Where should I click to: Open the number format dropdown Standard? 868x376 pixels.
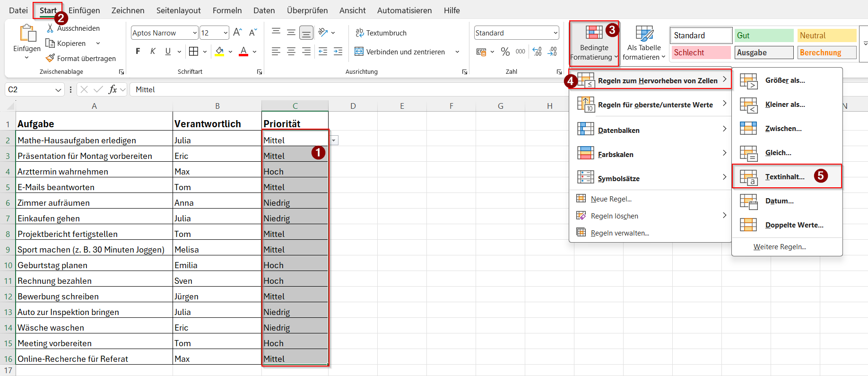coord(555,33)
